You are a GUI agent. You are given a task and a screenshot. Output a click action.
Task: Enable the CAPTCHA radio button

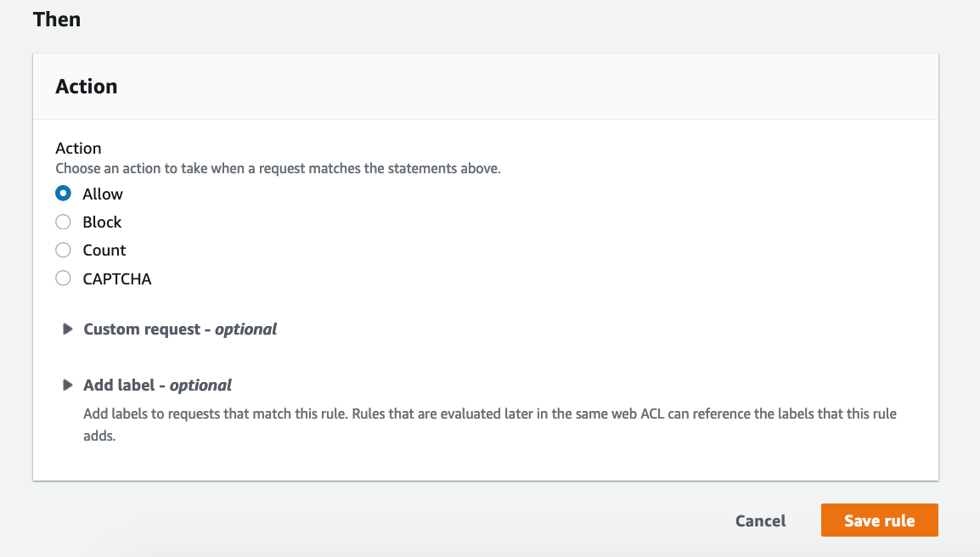pyautogui.click(x=63, y=278)
